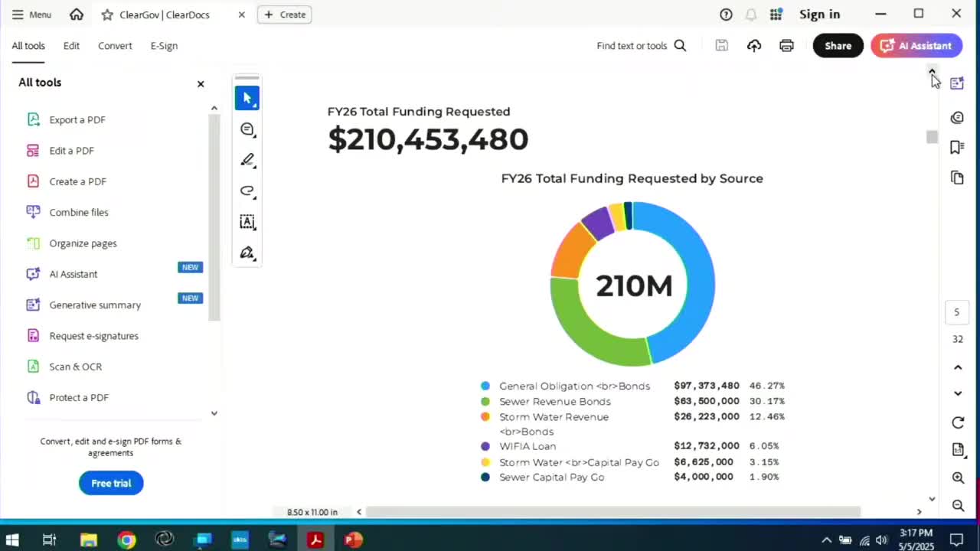Open the E-Sign tab
The image size is (980, 551).
(x=164, y=46)
